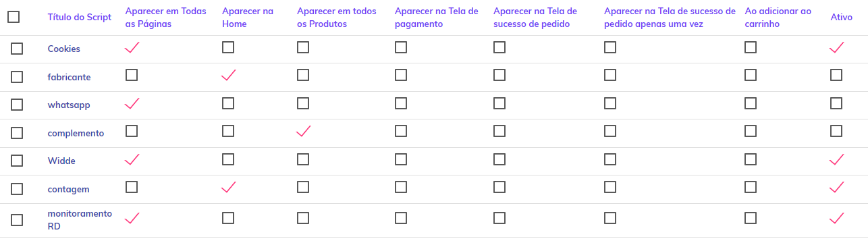
Task: Check whatsapp 'pedido apenas uma vez' checkbox
Action: click(610, 103)
